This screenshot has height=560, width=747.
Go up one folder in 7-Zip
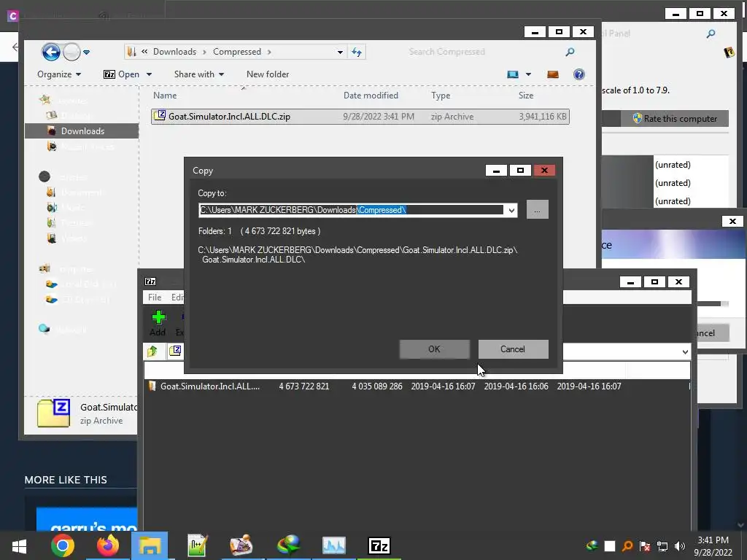coord(152,351)
